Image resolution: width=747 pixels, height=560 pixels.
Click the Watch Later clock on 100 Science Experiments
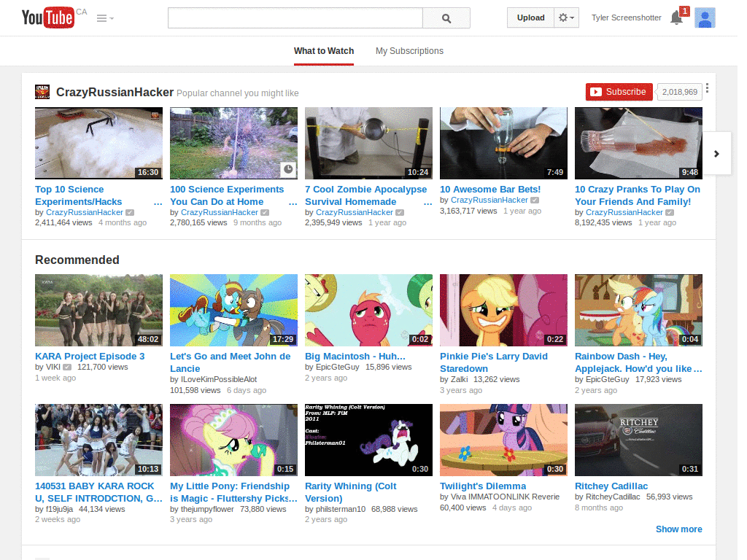coord(288,169)
